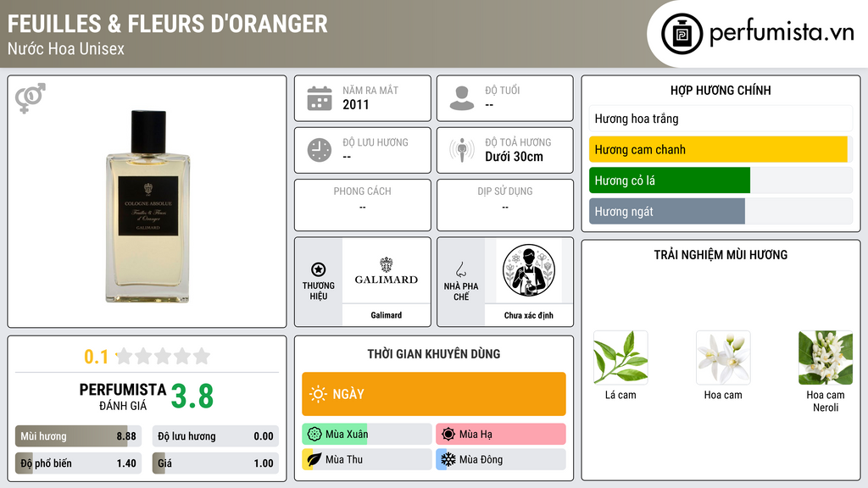Click the launch year value 2011
Viewport: 868px width, 488px height.
(x=355, y=104)
